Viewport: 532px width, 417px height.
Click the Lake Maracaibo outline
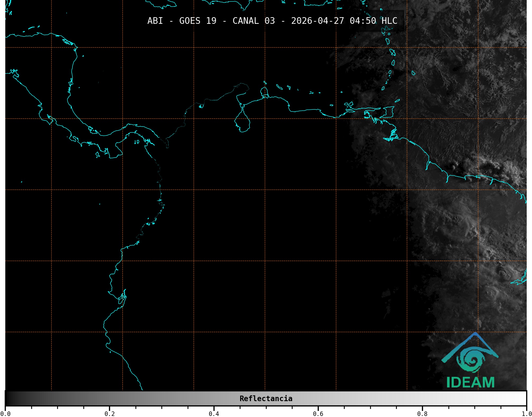click(242, 122)
